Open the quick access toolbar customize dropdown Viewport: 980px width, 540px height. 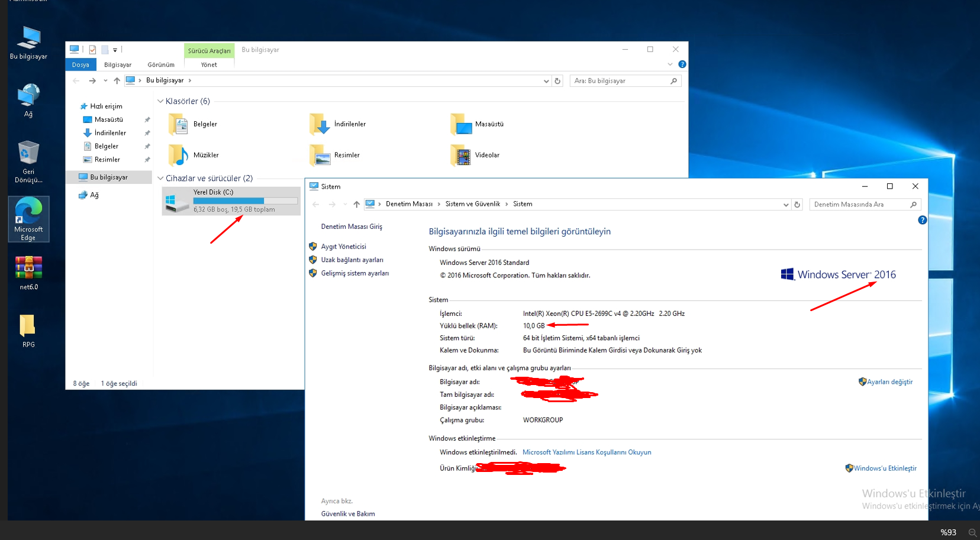[115, 50]
